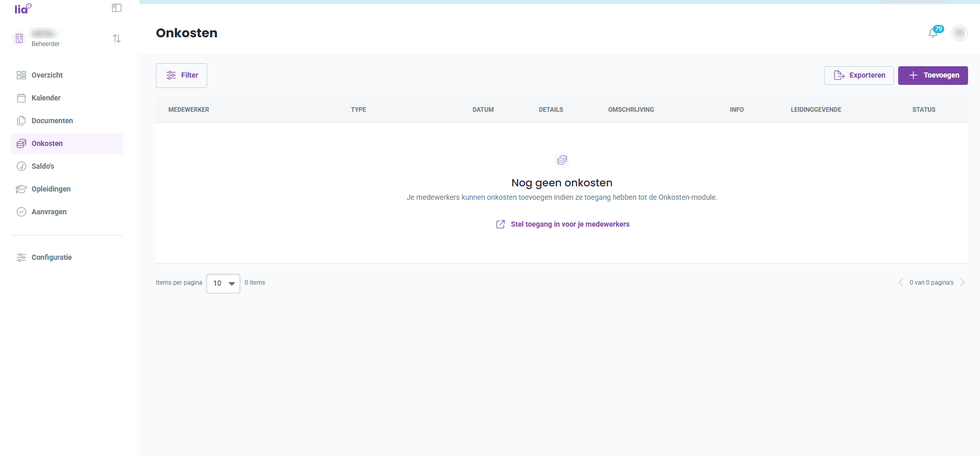Click the Info column header

pyautogui.click(x=737, y=110)
